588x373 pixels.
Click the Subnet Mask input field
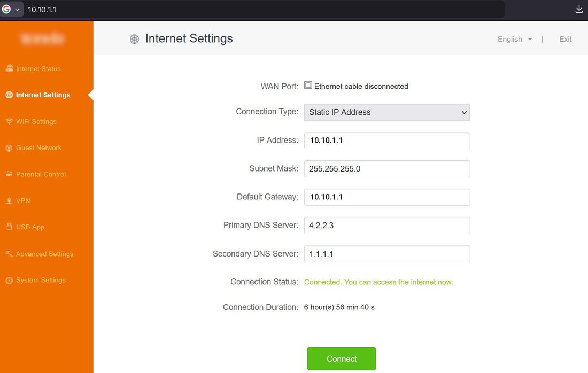pos(386,169)
